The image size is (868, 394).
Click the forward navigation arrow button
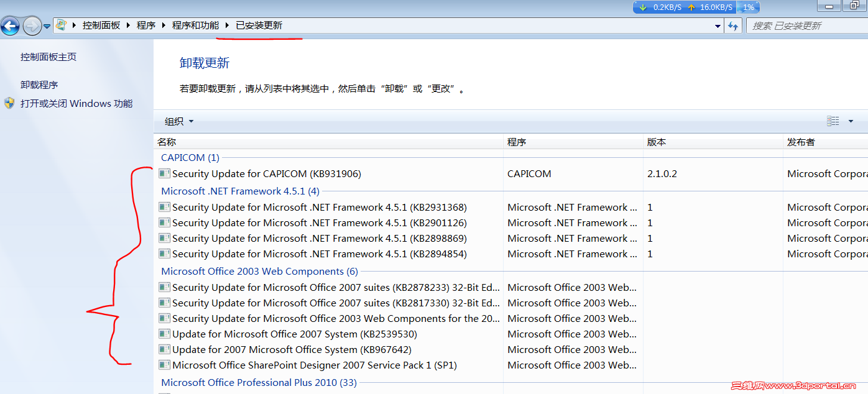coord(31,26)
